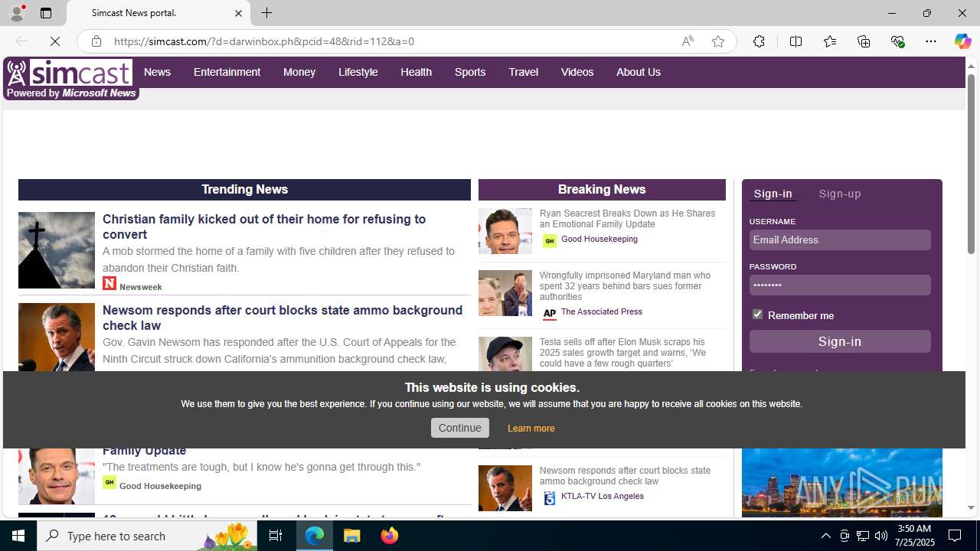Click the Powered by Microsoft News text

[x=71, y=93]
